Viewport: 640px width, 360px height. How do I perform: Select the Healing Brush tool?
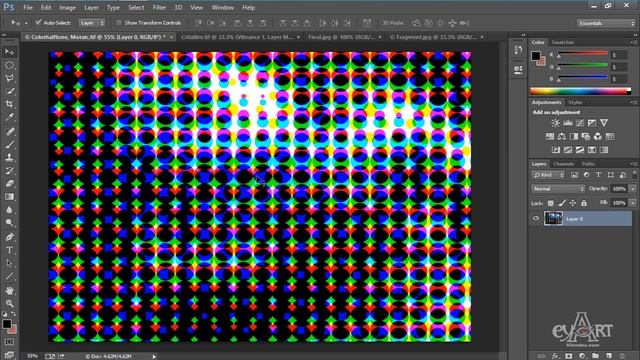pyautogui.click(x=9, y=131)
